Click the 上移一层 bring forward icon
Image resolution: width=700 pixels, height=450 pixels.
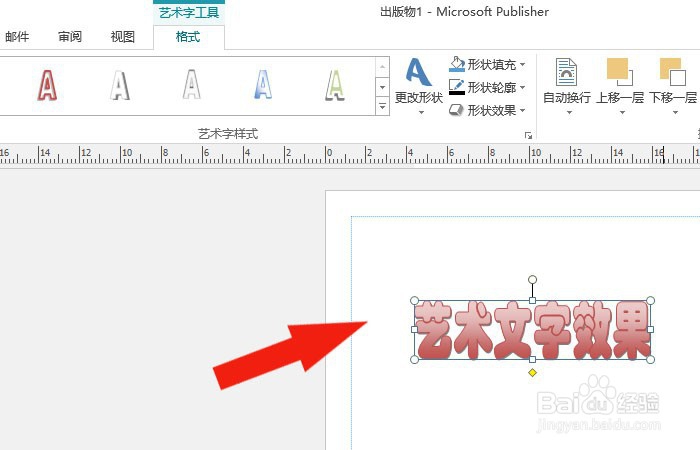click(620, 71)
